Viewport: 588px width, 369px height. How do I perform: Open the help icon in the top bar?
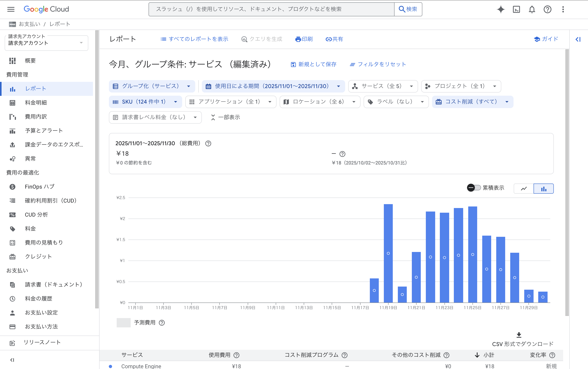[547, 9]
